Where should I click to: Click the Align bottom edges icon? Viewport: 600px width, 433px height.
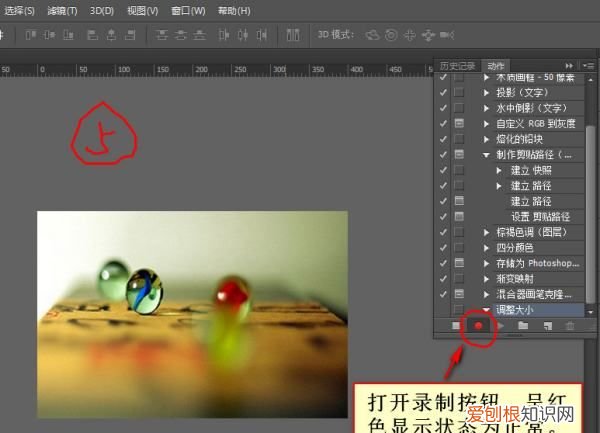68,35
